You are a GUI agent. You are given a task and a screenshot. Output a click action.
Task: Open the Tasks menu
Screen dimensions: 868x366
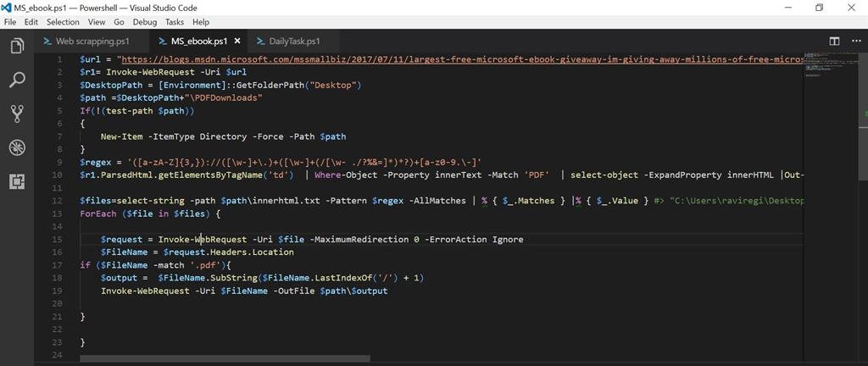click(175, 22)
